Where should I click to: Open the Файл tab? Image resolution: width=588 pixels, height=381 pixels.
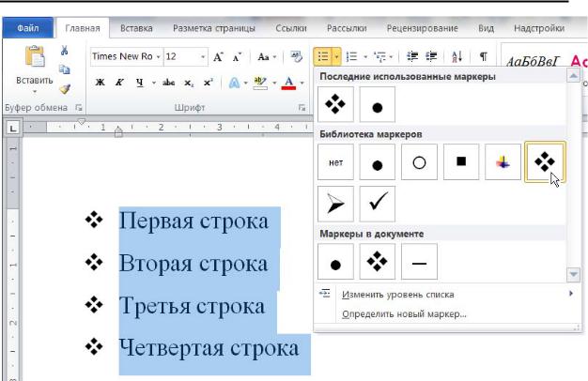click(x=28, y=28)
